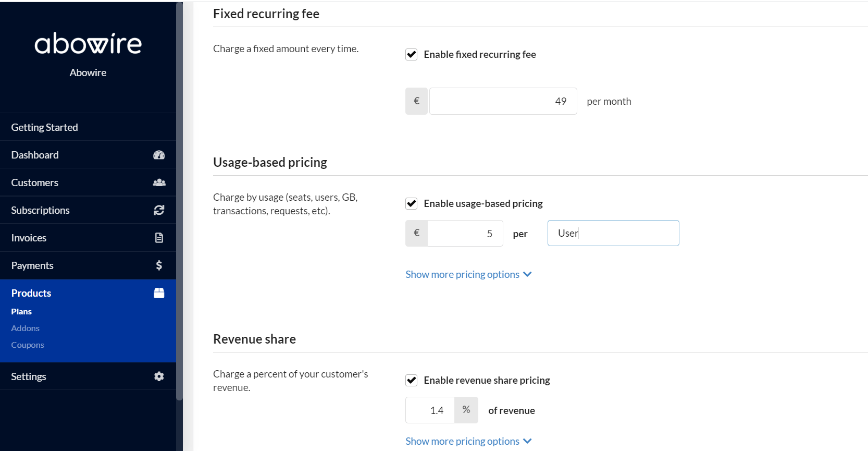Viewport: 868px width, 451px height.
Task: Uncheck Enable usage-based pricing
Action: 412,203
